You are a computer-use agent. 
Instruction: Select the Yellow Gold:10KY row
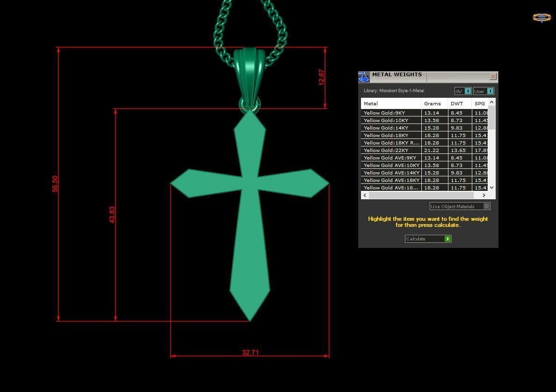[x=425, y=120]
